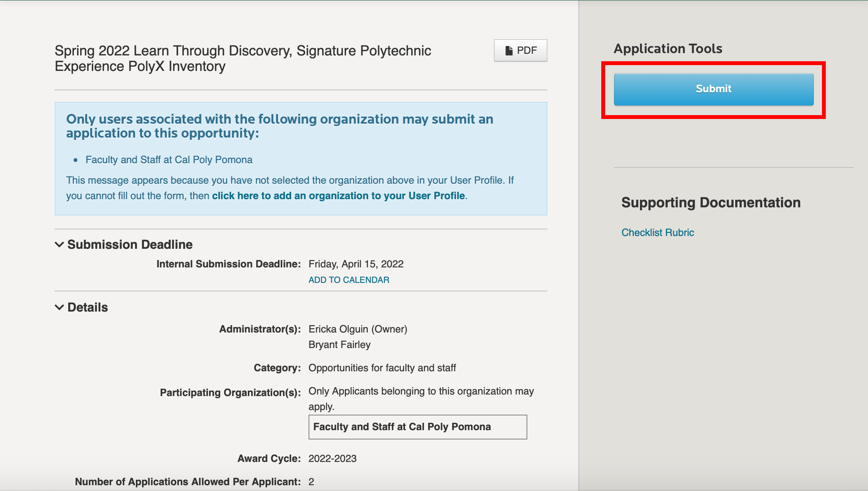Viewport: 868px width, 491px height.
Task: Click the Opportunities for faculty and staff value
Action: click(x=382, y=368)
